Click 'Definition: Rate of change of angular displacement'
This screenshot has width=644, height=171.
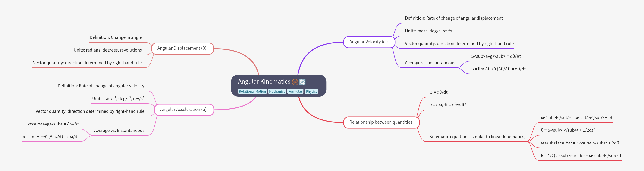(x=454, y=18)
